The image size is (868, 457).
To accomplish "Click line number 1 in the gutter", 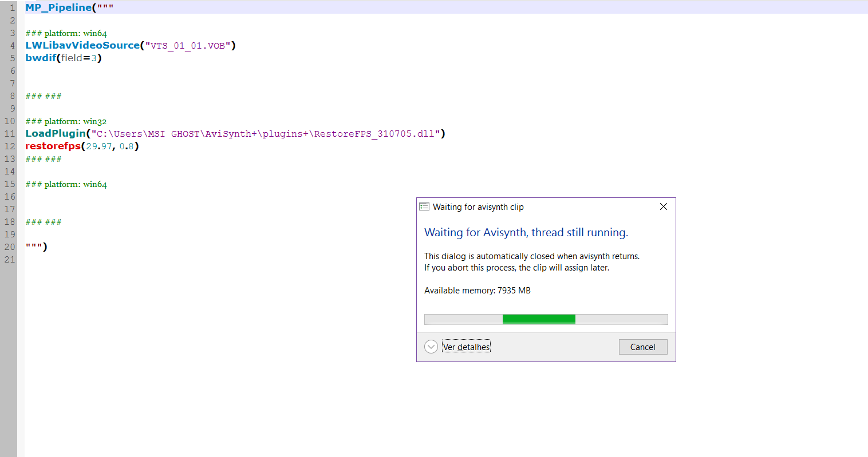I will click(x=13, y=7).
